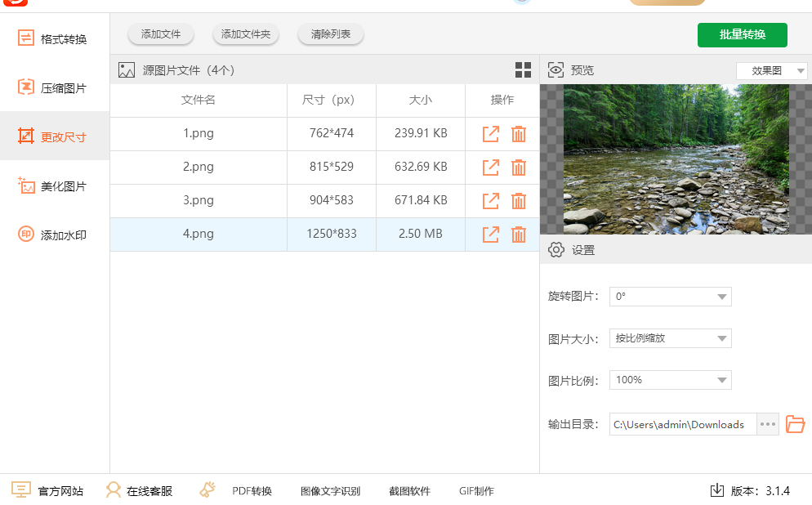Click the 添加文件夹 button
Viewport: 812px width, 505px height.
245,34
